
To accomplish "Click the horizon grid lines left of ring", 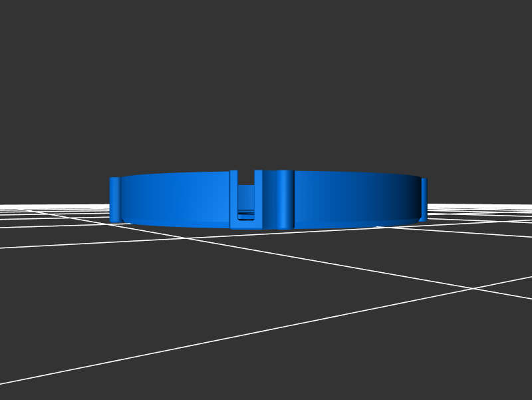I will pyautogui.click(x=53, y=210).
